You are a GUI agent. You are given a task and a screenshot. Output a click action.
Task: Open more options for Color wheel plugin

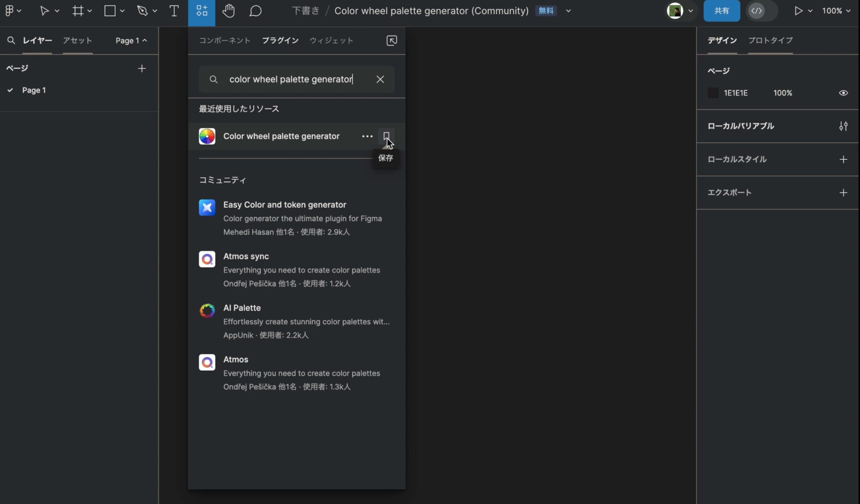coord(367,136)
